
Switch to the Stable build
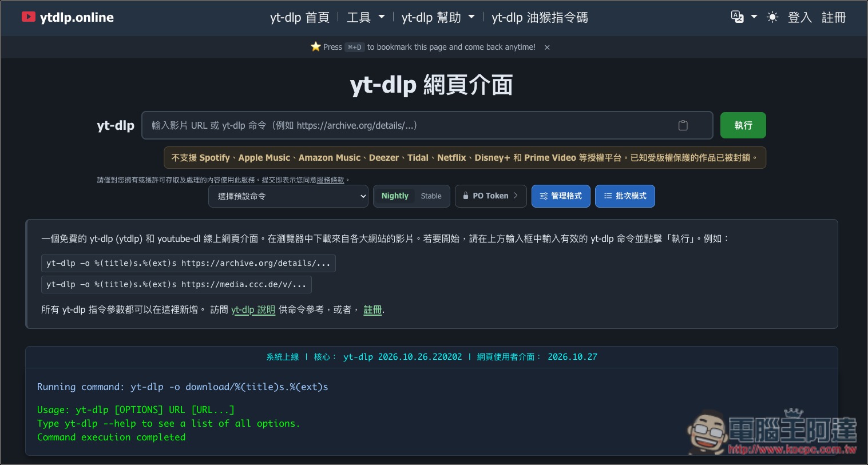[431, 196]
